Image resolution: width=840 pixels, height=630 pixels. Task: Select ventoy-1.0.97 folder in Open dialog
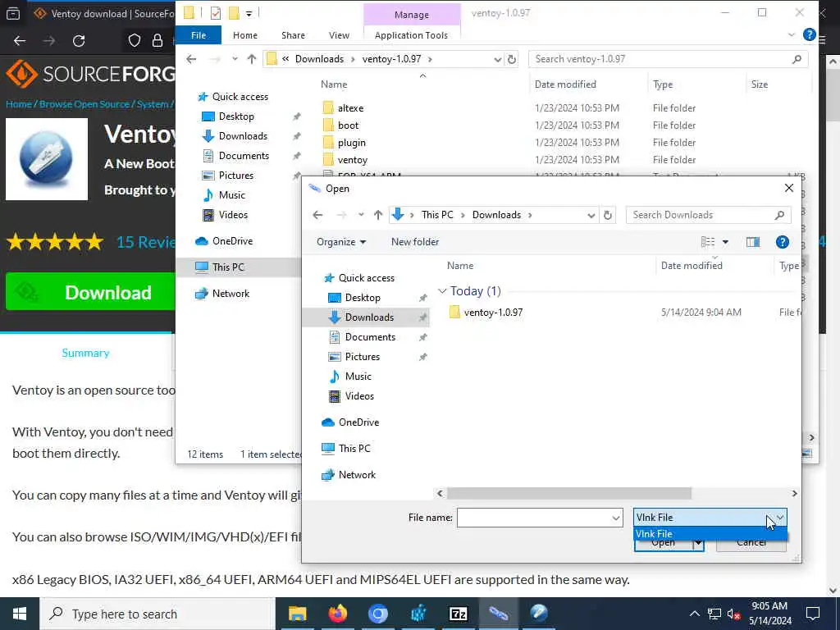tap(493, 313)
